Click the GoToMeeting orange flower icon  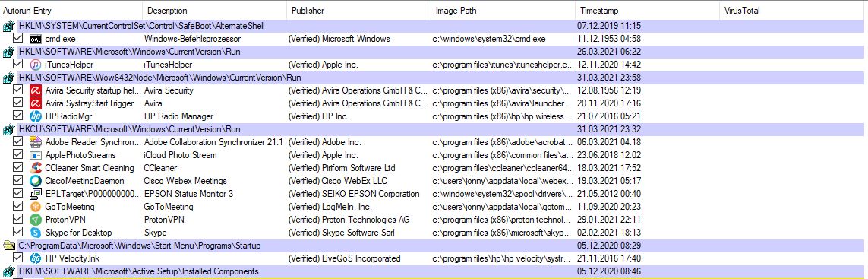pos(36,207)
